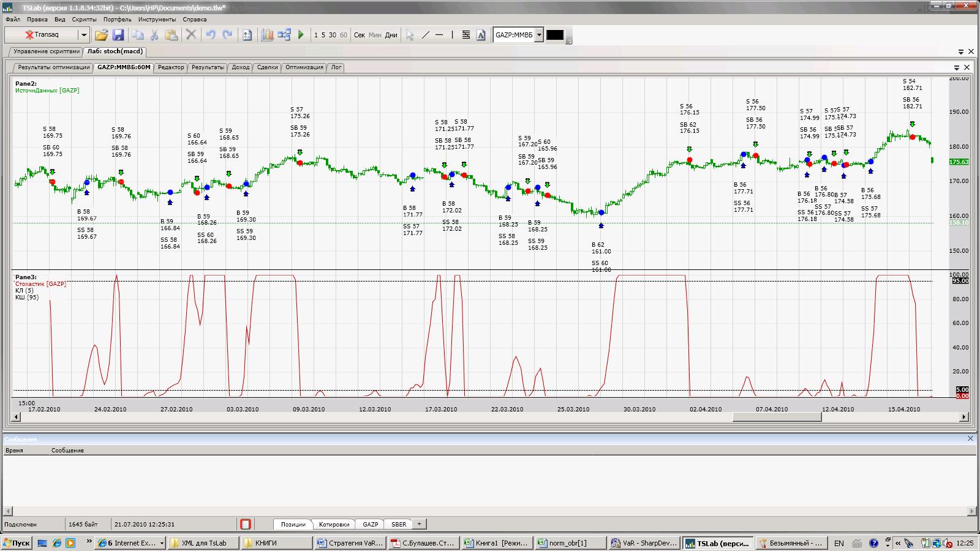Open the Скрипты menu
The width and height of the screenshot is (980, 551).
[84, 20]
